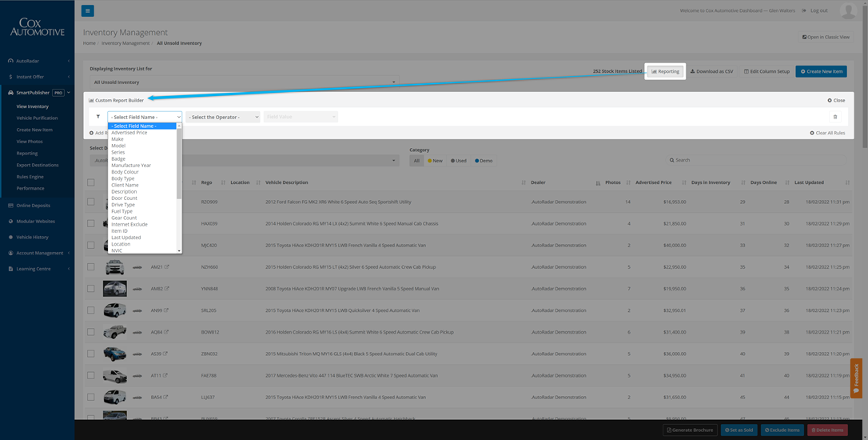Click the Feedback side tab
The width and height of the screenshot is (868, 440).
856,378
